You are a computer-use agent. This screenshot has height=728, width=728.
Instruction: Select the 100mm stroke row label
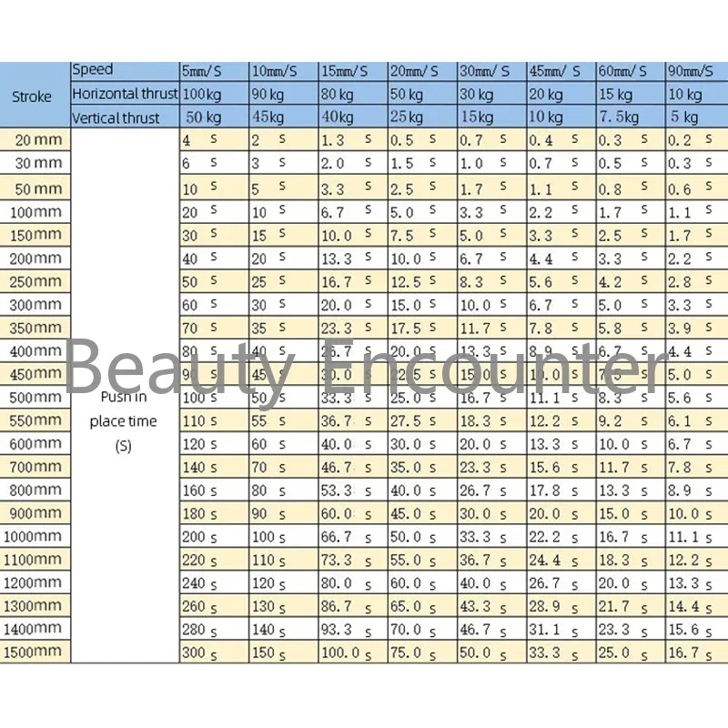point(35,212)
